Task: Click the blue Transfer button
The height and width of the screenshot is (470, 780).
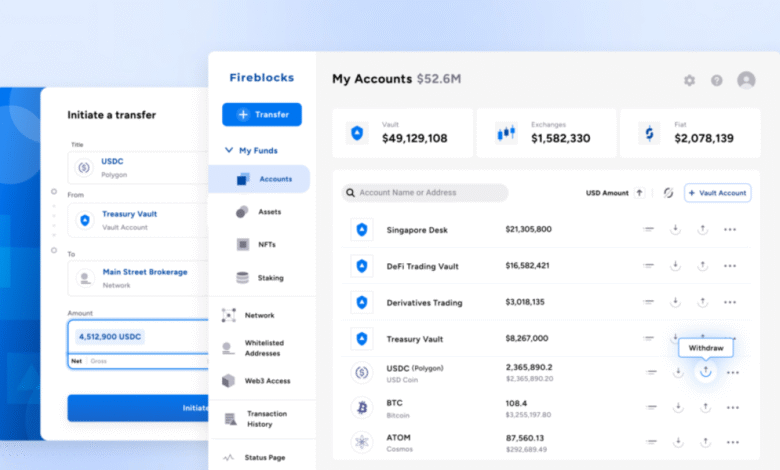Action: tap(262, 114)
